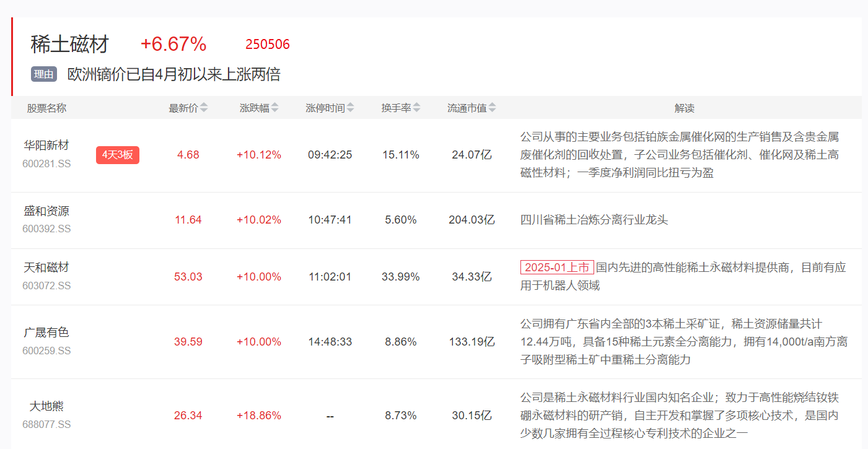Click turnover rate 8.73%
The height and width of the screenshot is (449, 868).
click(x=401, y=416)
